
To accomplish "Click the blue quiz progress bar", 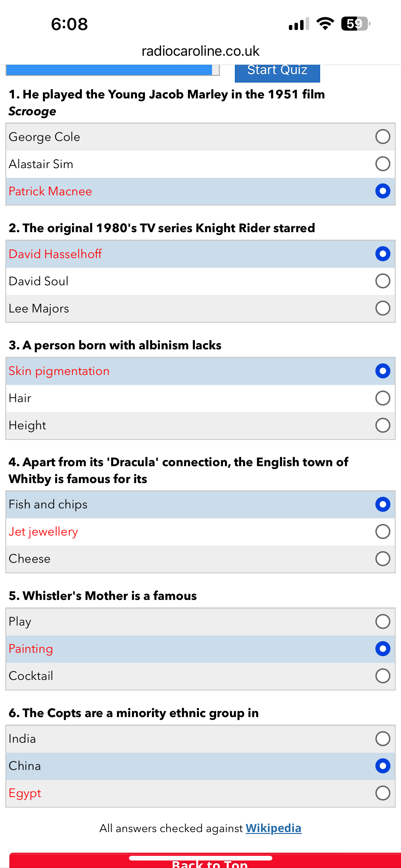I will coord(112,70).
